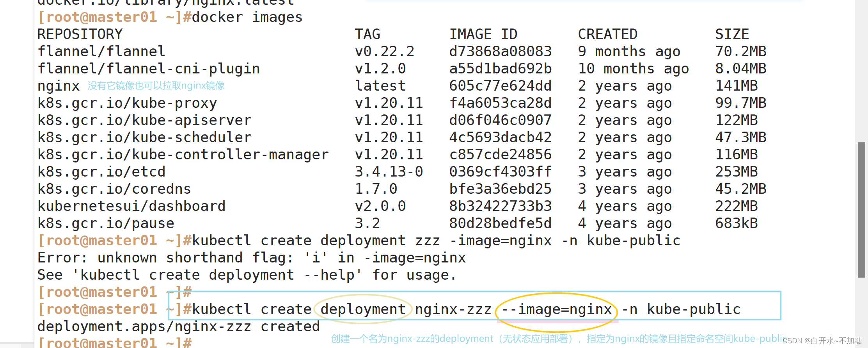Click tag 3.4.13-0
The height and width of the screenshot is (348, 868).
click(389, 172)
